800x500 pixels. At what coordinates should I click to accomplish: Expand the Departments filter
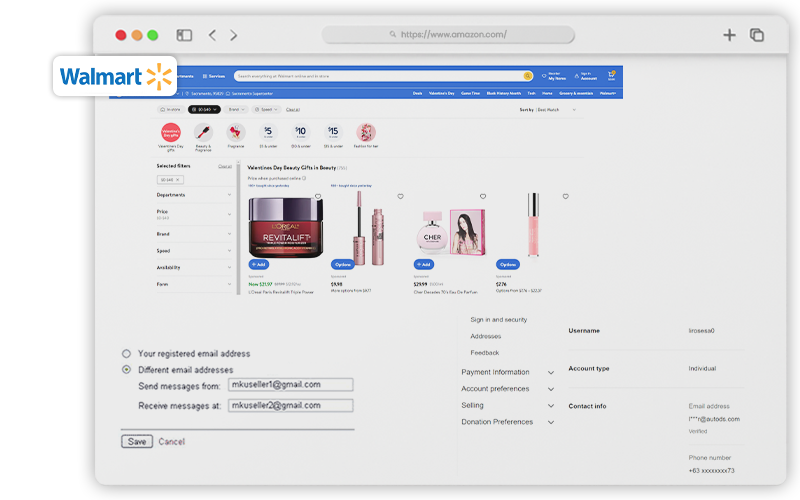coord(229,195)
